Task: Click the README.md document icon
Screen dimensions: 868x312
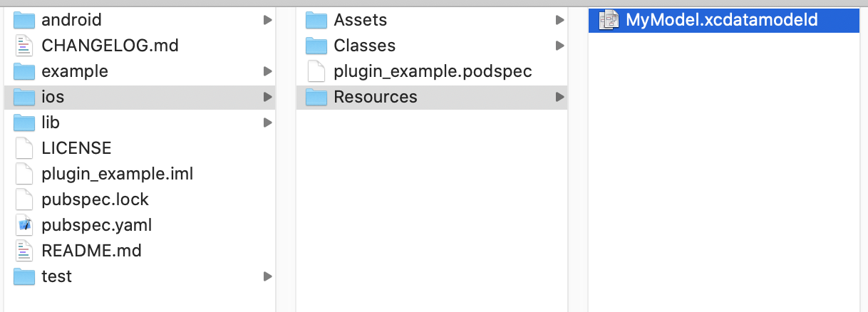Action: (24, 251)
